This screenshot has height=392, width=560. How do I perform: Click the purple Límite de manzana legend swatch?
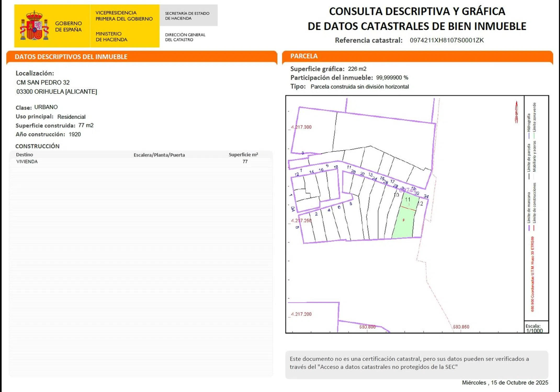[529, 228]
